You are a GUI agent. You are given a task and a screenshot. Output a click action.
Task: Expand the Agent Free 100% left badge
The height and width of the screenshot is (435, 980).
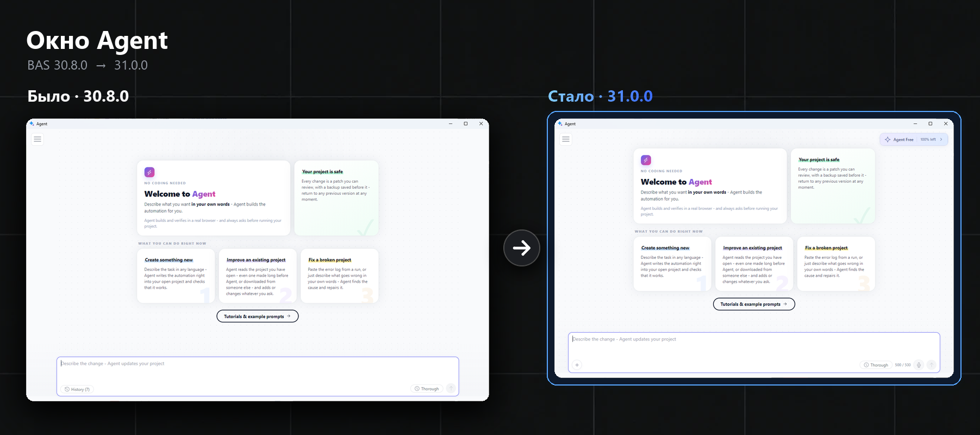(914, 139)
